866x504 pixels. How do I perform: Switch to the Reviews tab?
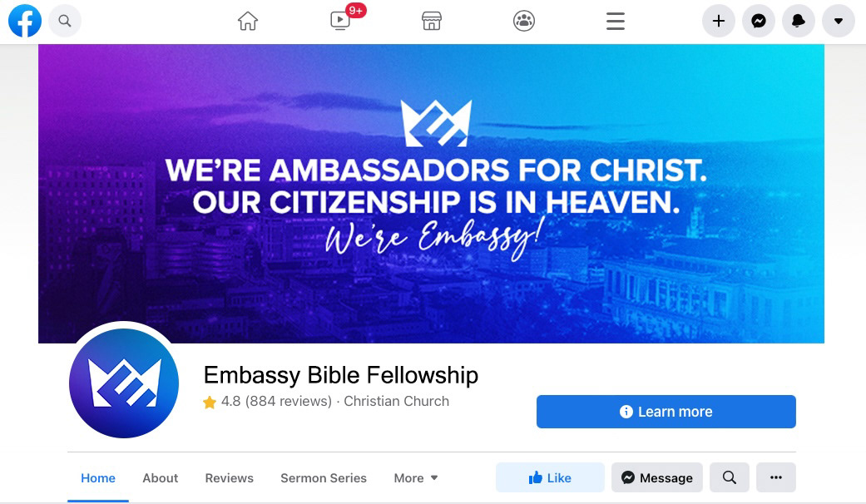click(230, 478)
